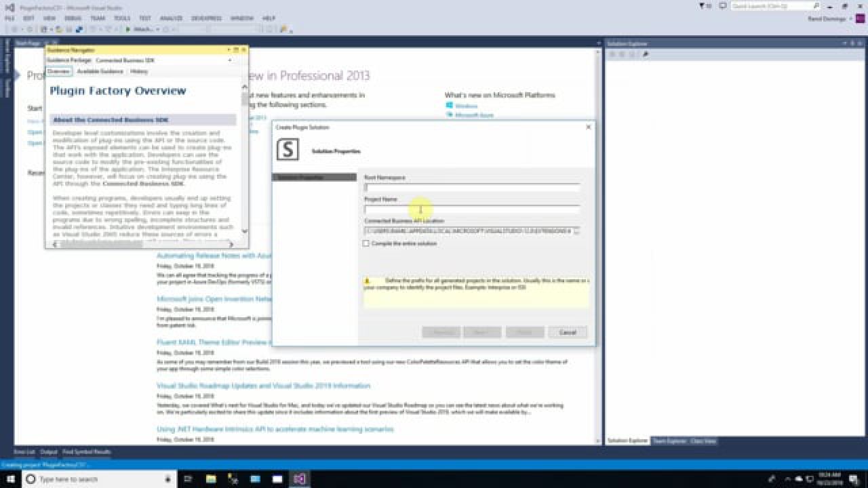Open the DEVEXPRESS menu

(x=207, y=18)
